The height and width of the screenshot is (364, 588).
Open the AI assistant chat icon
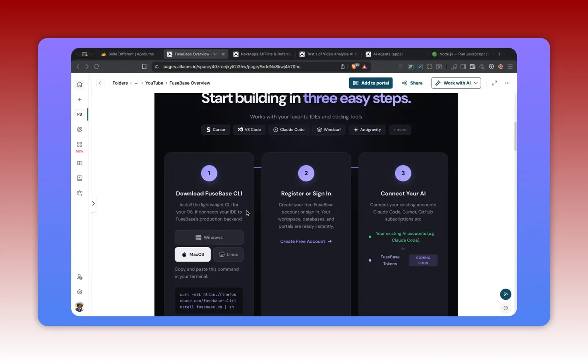click(x=79, y=192)
